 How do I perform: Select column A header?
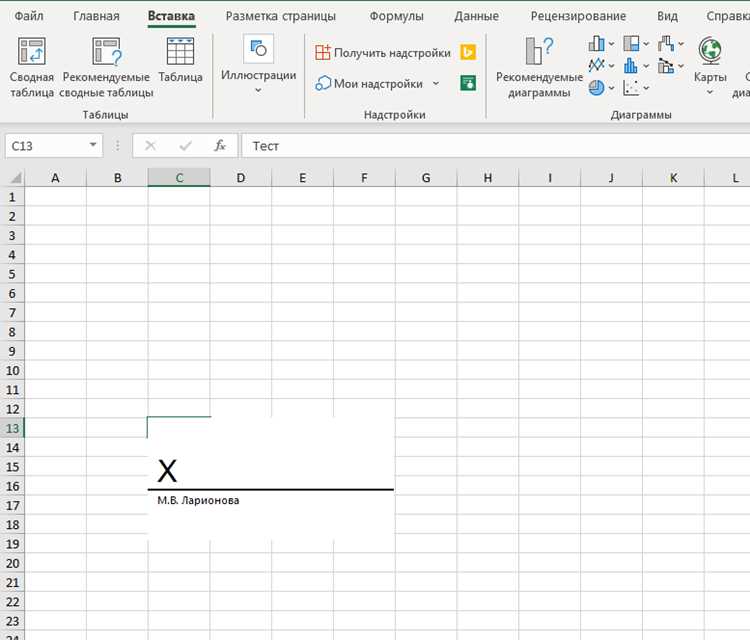pos(55,178)
